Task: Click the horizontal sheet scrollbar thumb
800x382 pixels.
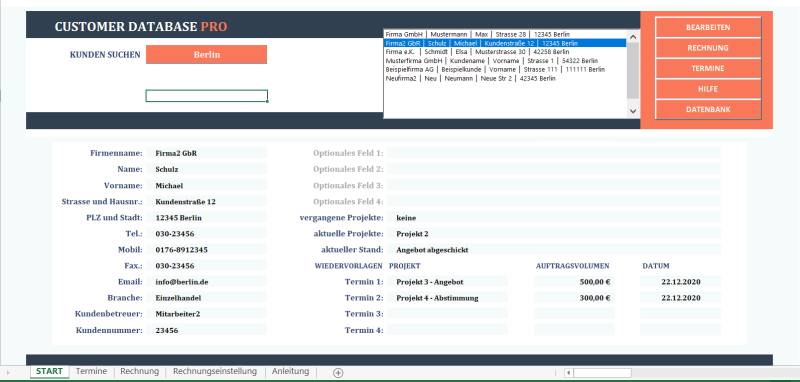Action: pos(602,373)
